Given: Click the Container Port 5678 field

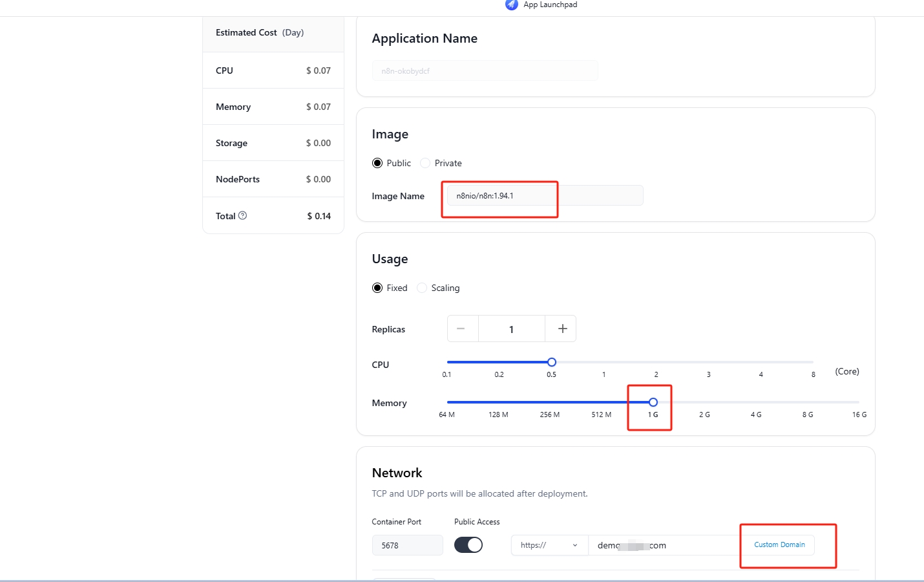Looking at the screenshot, I should pyautogui.click(x=407, y=545).
